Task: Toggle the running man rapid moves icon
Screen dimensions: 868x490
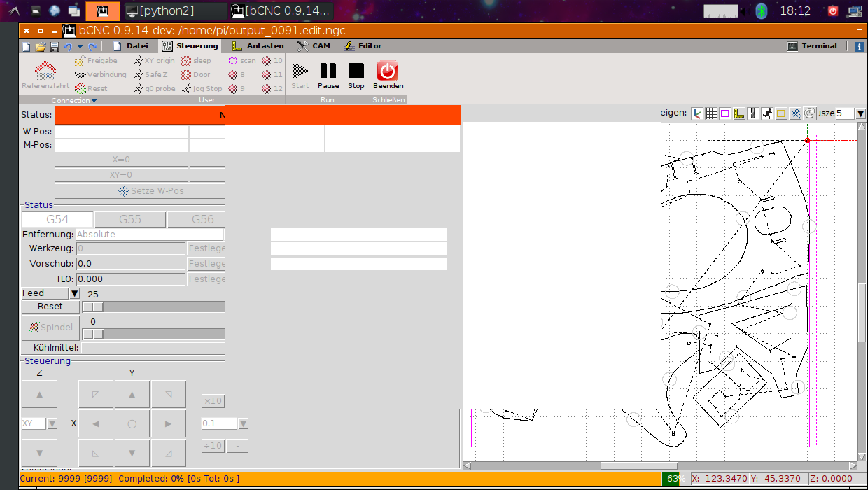Action: (767, 113)
